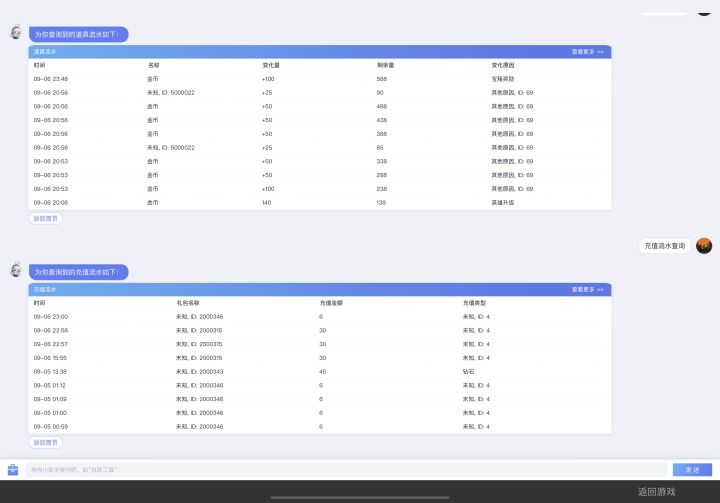Click the blue 发送 send button
720x503 pixels.
pyautogui.click(x=692, y=469)
